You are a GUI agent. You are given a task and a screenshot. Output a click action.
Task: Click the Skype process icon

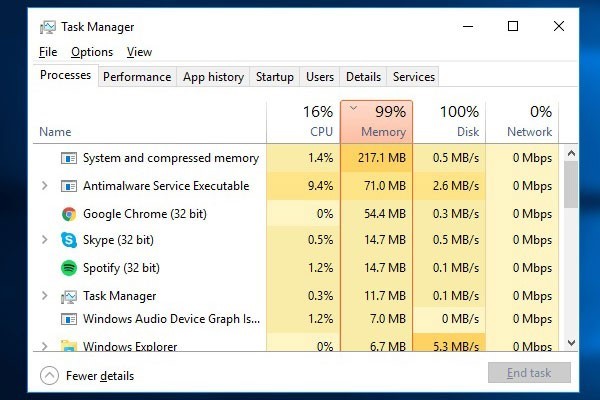69,240
